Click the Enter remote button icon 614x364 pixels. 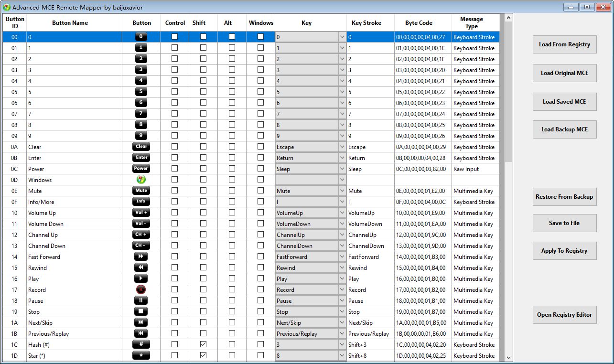141,158
